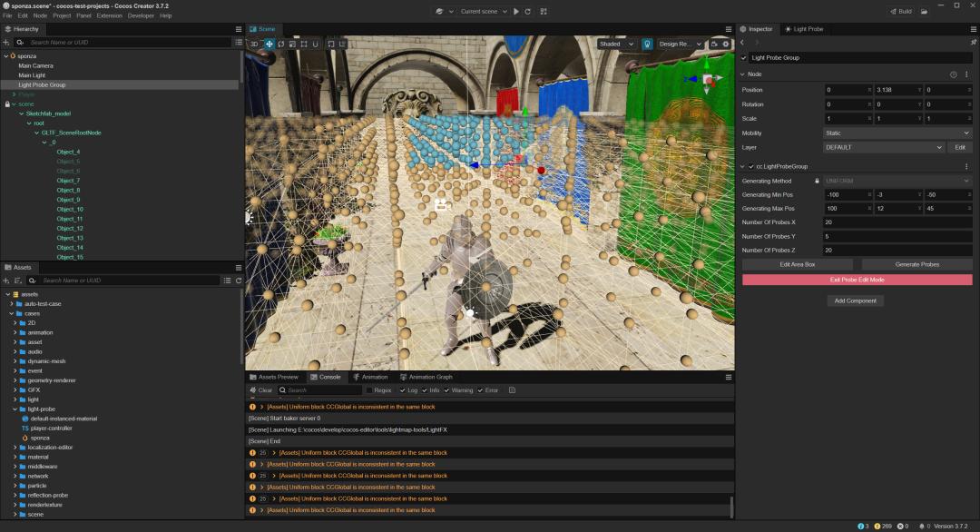Open the File menu
Screen dimensions: 980x532
pyautogui.click(x=7, y=15)
